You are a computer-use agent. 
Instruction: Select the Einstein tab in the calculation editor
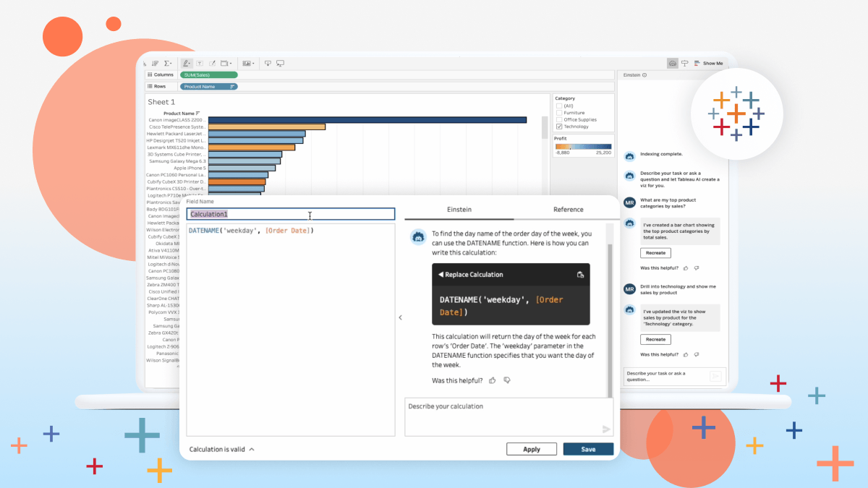(459, 210)
